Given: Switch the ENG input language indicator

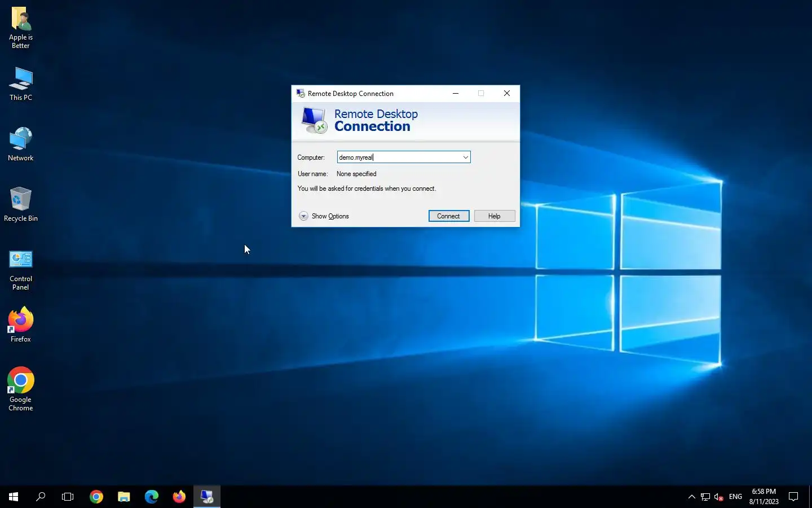Looking at the screenshot, I should click(x=735, y=497).
